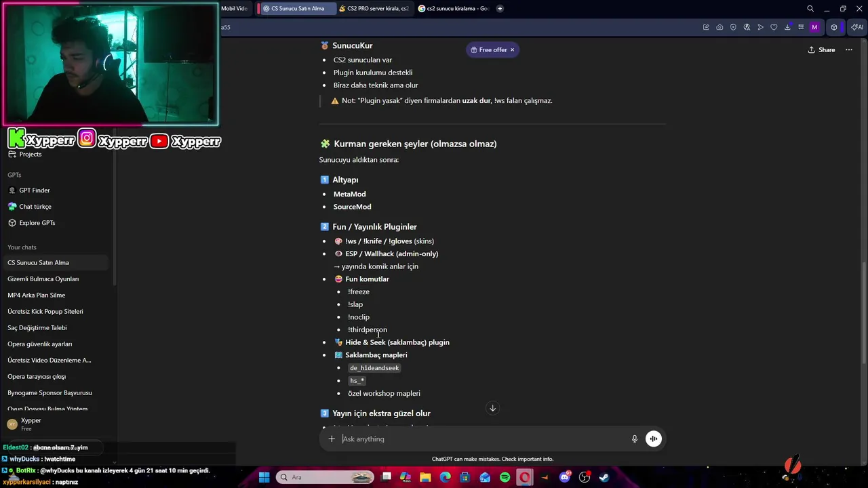The width and height of the screenshot is (868, 488).
Task: Open Bynogame Sponsor Başvurusu chat
Action: pos(56,392)
